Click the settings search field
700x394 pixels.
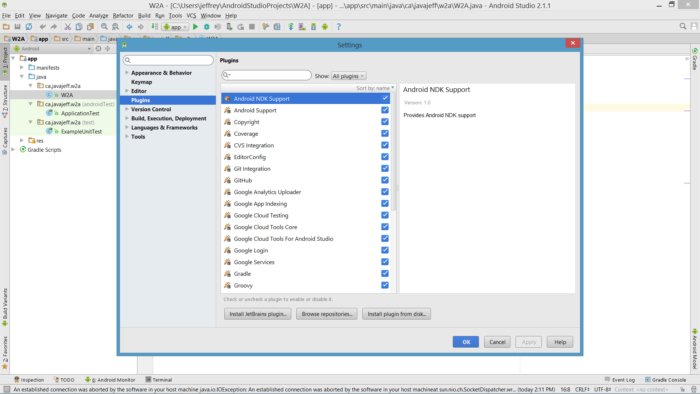168,60
